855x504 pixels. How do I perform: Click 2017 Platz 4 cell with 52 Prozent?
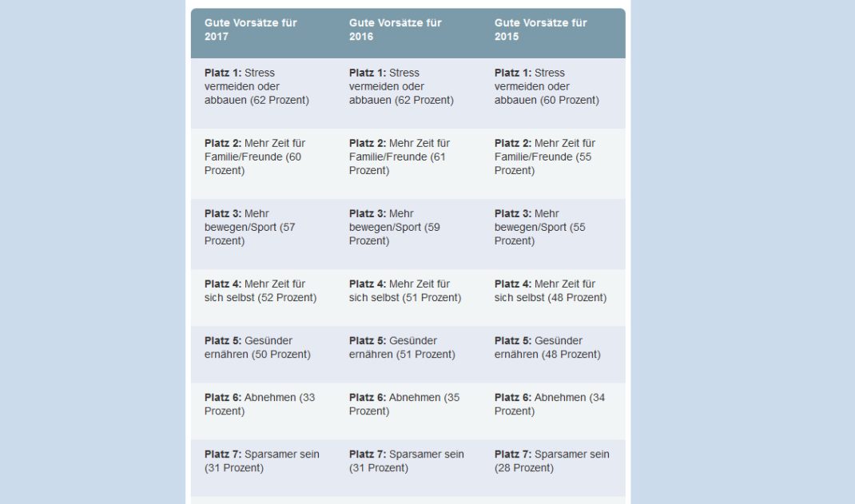260,291
